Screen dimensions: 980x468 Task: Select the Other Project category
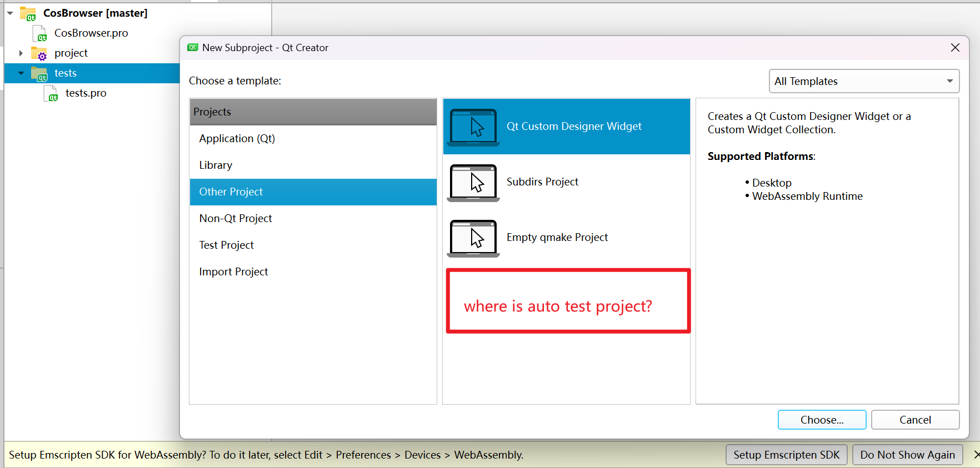coord(313,192)
